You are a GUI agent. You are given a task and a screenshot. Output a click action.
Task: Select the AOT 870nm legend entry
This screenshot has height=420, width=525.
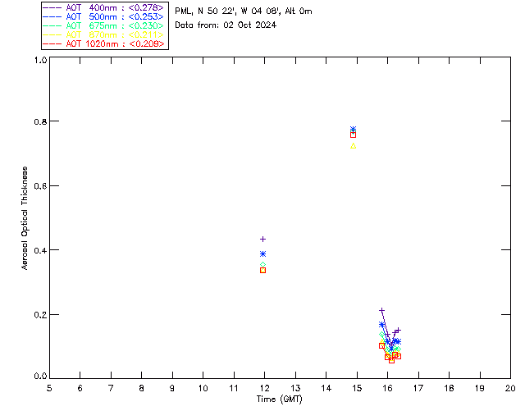(104, 34)
